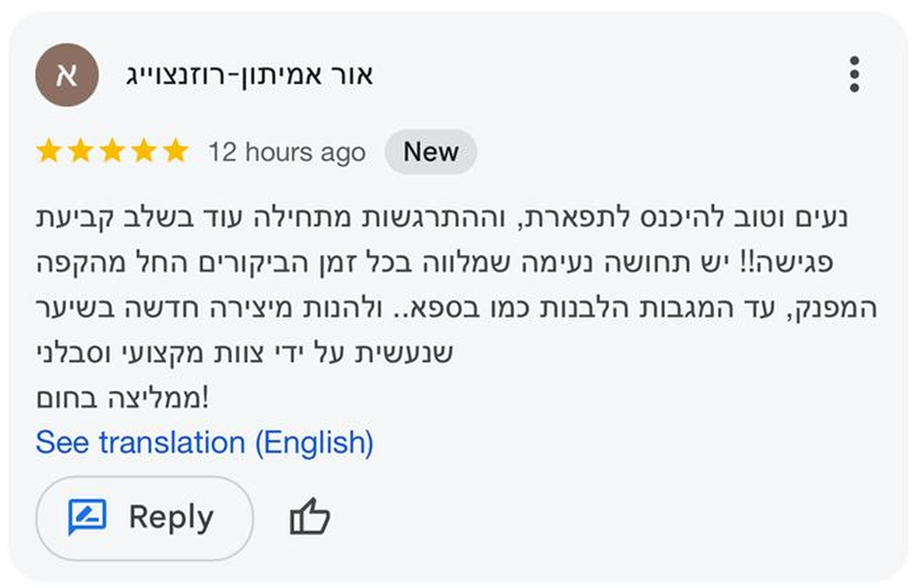Click review line "שנעשית על ידי צוות מקצועי וסבלני"
Image resolution: width=923 pixels, height=588 pixels.
coord(245,353)
